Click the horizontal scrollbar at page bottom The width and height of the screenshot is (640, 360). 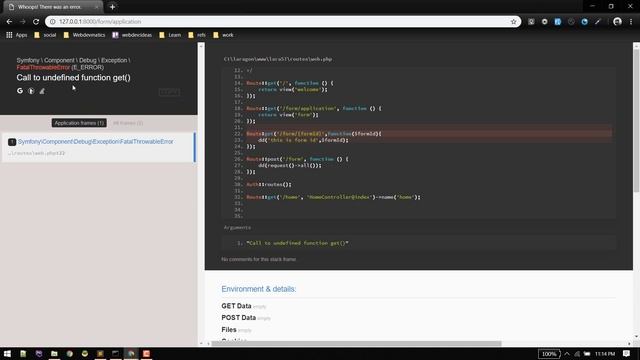coord(356,343)
